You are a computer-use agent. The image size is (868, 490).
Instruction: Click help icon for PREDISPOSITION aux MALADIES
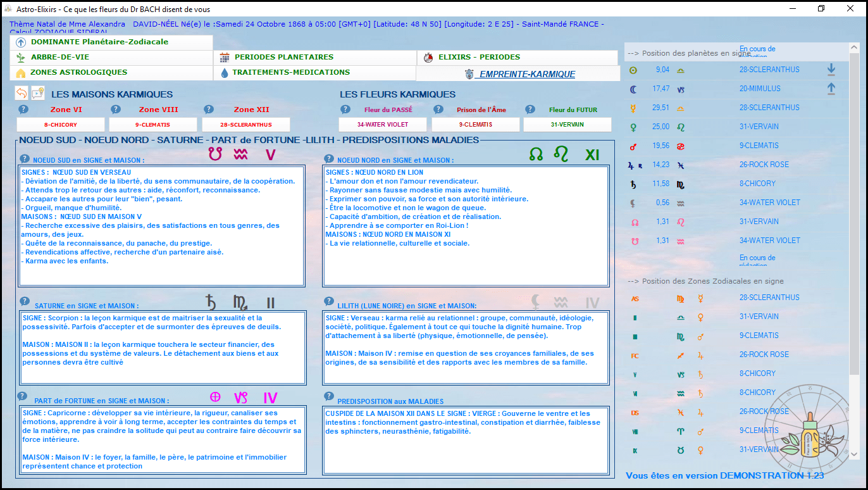(x=329, y=396)
